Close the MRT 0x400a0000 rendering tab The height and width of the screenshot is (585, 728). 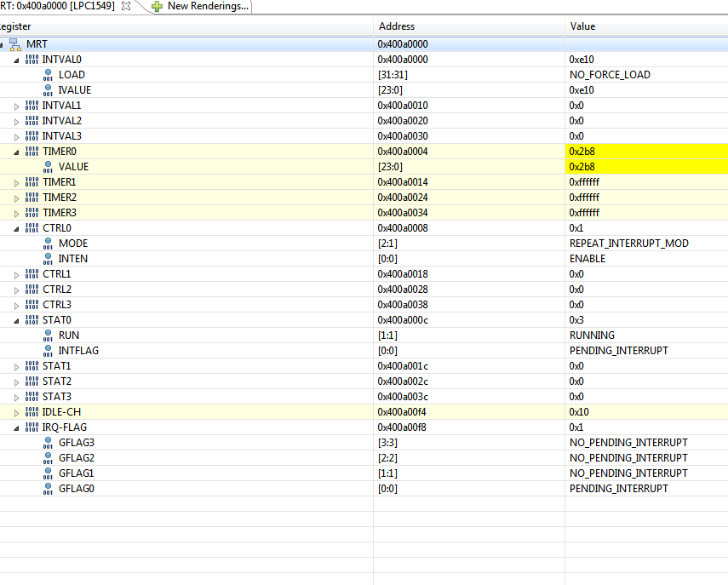[x=126, y=6]
